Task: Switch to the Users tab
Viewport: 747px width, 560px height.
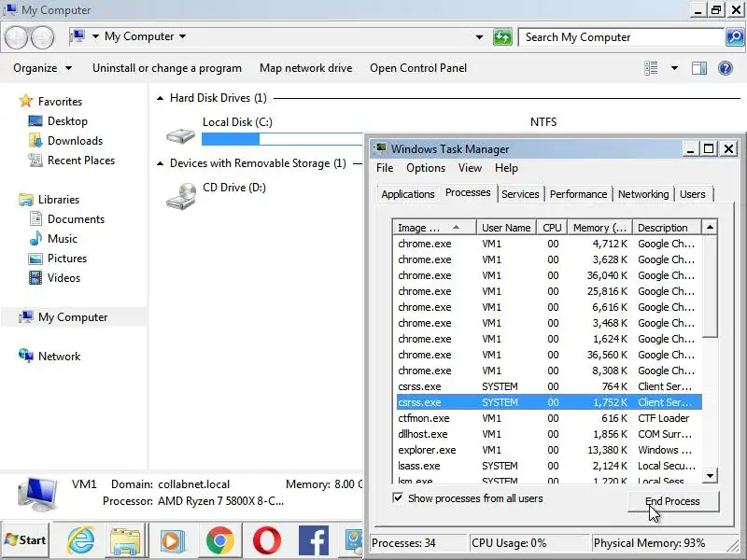Action: (x=692, y=194)
